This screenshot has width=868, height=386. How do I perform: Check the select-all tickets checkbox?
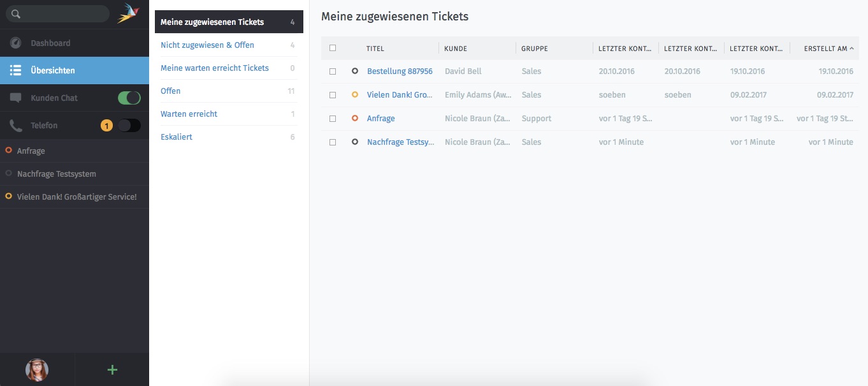point(333,48)
